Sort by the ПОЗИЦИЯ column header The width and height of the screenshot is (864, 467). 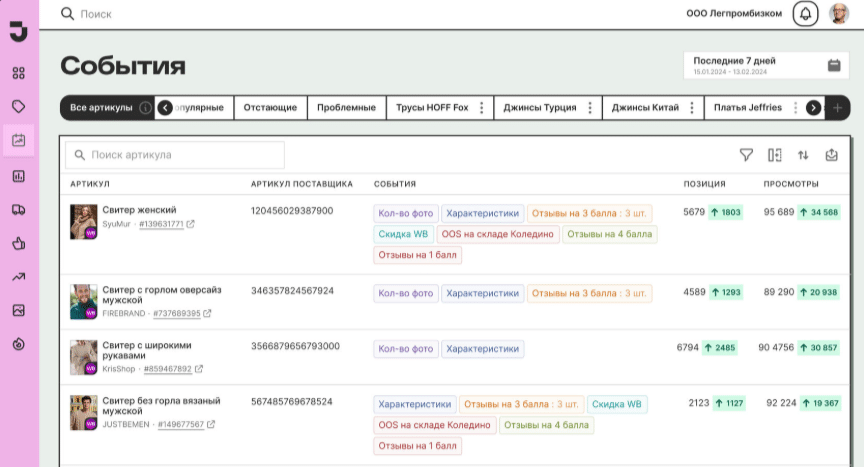point(704,184)
